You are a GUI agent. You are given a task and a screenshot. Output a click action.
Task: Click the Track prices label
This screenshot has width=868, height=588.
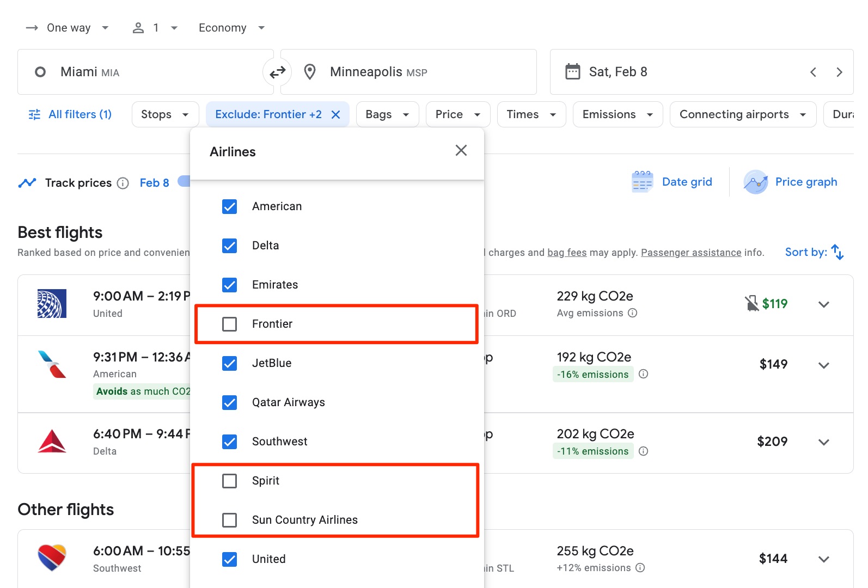(x=78, y=183)
